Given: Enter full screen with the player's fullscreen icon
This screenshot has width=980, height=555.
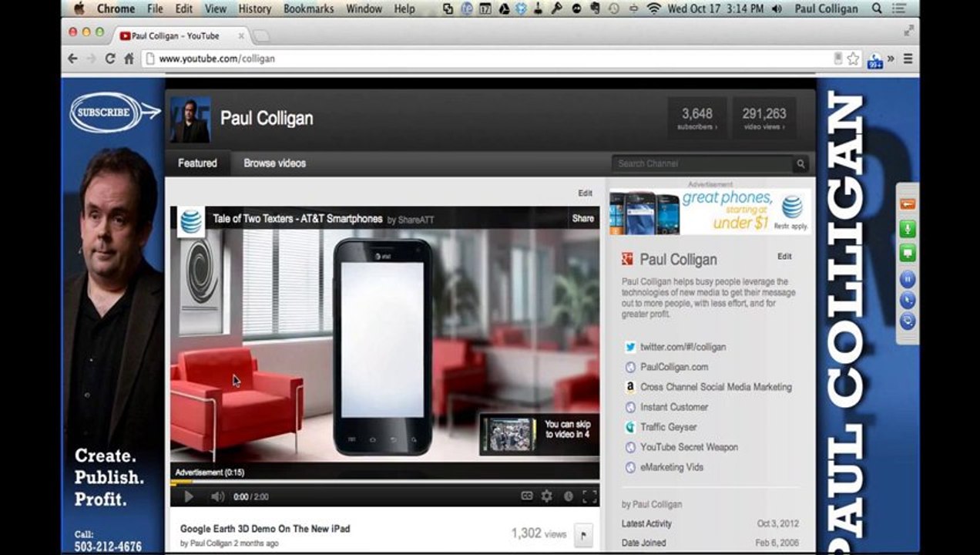Looking at the screenshot, I should (x=589, y=496).
